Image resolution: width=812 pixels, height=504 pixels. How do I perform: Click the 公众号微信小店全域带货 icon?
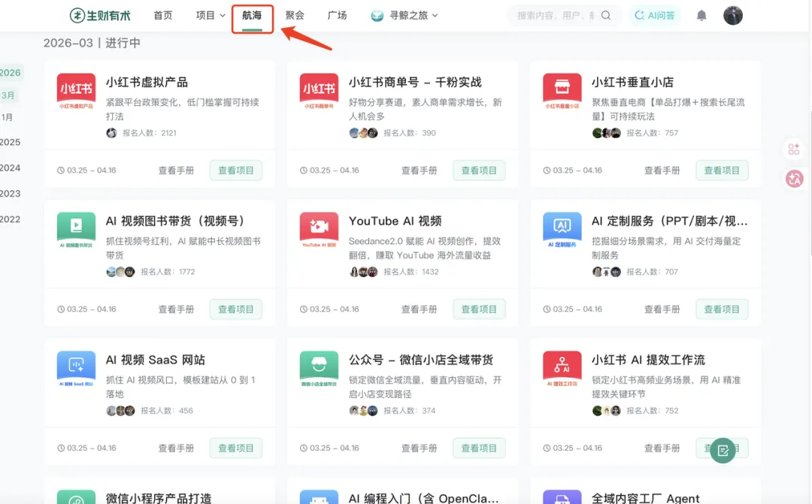tap(319, 369)
